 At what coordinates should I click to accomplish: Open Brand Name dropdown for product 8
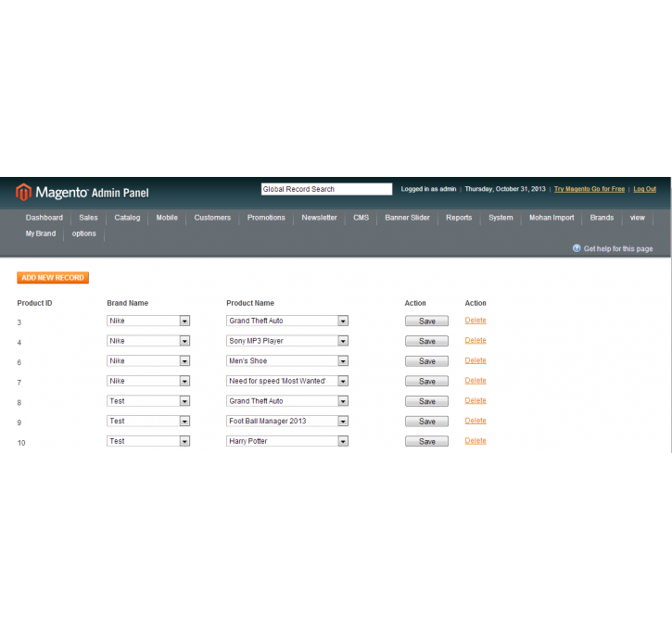(x=148, y=401)
